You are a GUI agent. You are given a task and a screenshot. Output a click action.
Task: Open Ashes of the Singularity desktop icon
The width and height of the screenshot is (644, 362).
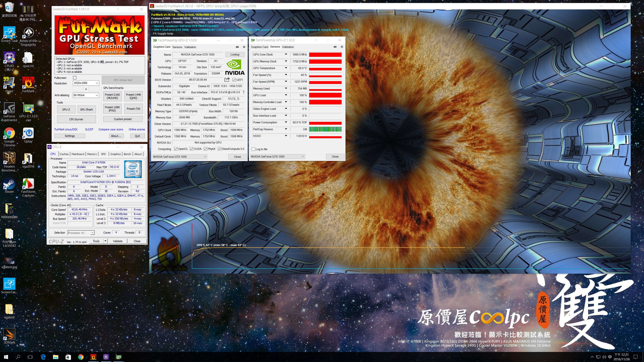28,37
